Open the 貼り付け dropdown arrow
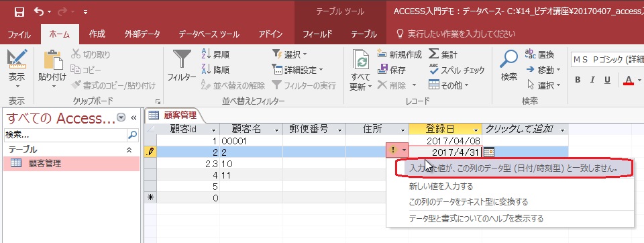 click(x=54, y=87)
